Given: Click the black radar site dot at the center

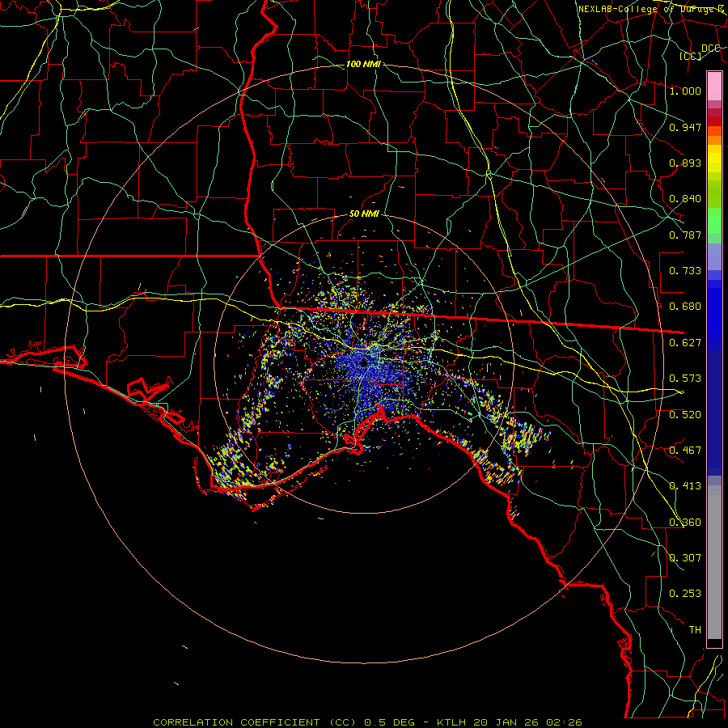Looking at the screenshot, I should (x=364, y=363).
